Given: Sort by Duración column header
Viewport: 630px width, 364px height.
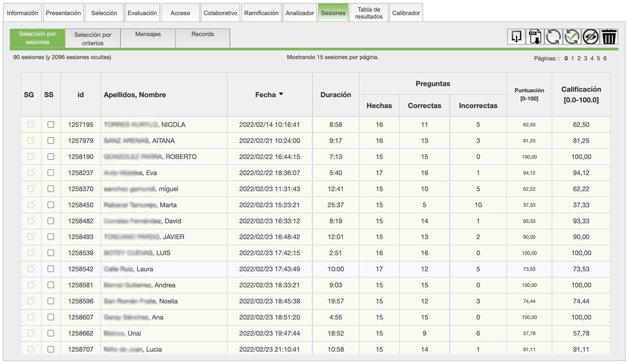Looking at the screenshot, I should [x=336, y=95].
